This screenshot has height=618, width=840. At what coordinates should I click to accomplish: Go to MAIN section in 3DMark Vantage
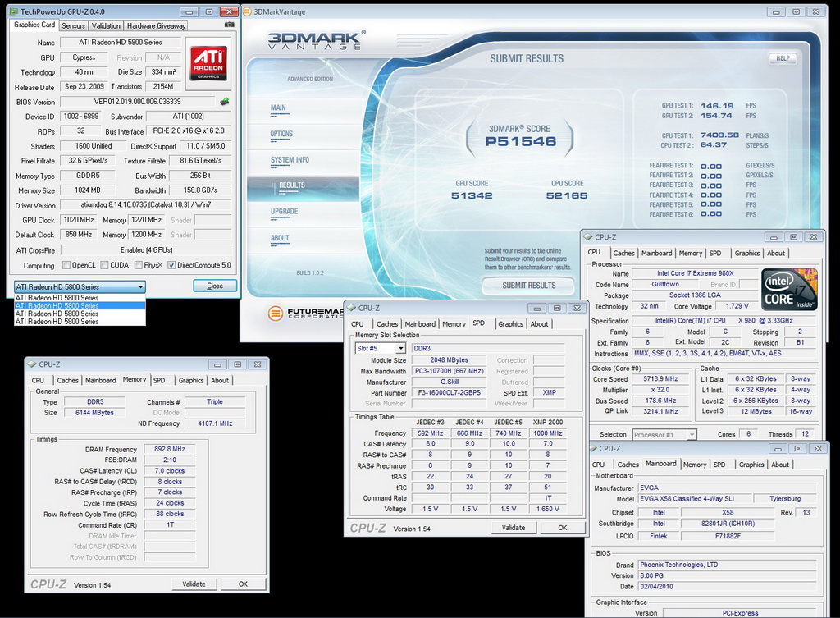(x=278, y=108)
